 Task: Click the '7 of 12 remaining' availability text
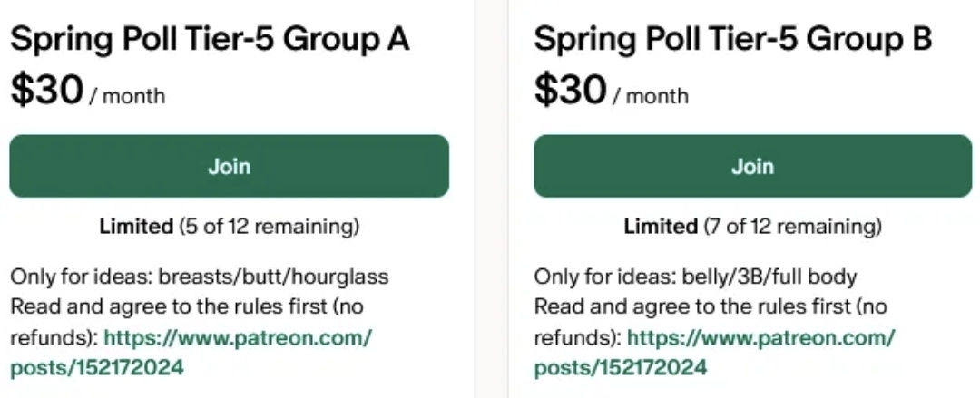click(x=792, y=226)
